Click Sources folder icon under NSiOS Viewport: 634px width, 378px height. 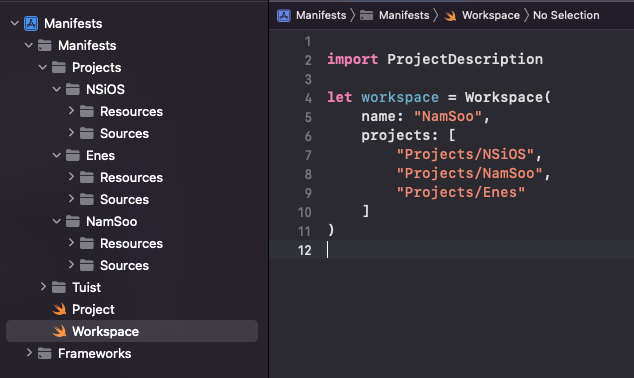click(x=87, y=133)
